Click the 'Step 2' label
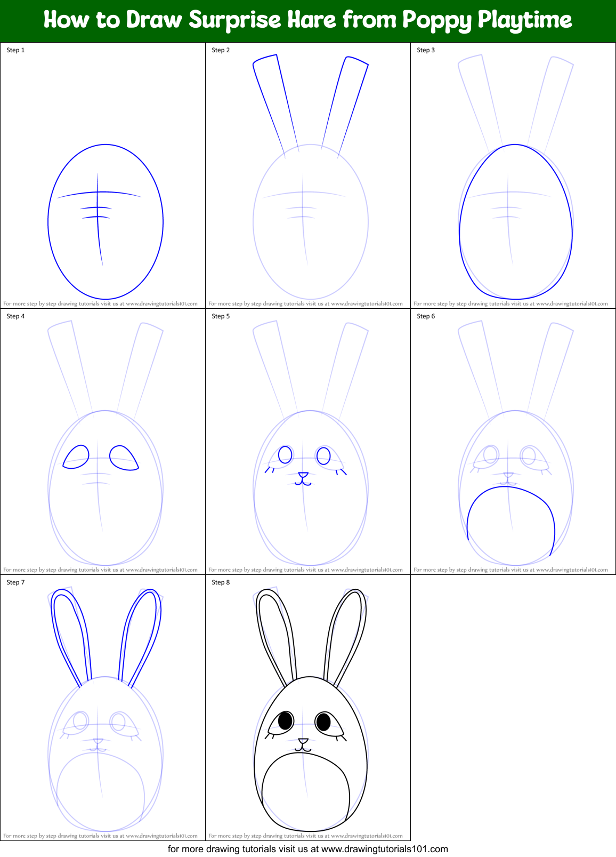 pos(221,50)
